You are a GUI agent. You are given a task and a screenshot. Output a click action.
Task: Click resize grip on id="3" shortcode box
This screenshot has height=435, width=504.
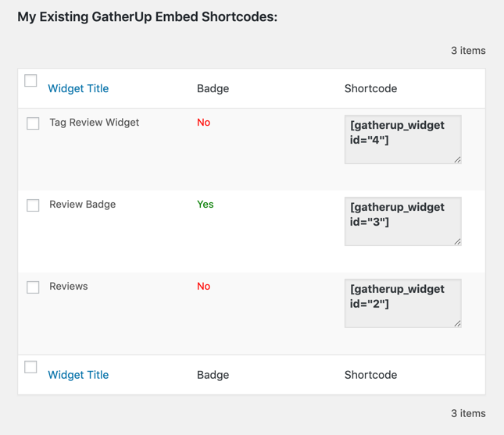(457, 241)
